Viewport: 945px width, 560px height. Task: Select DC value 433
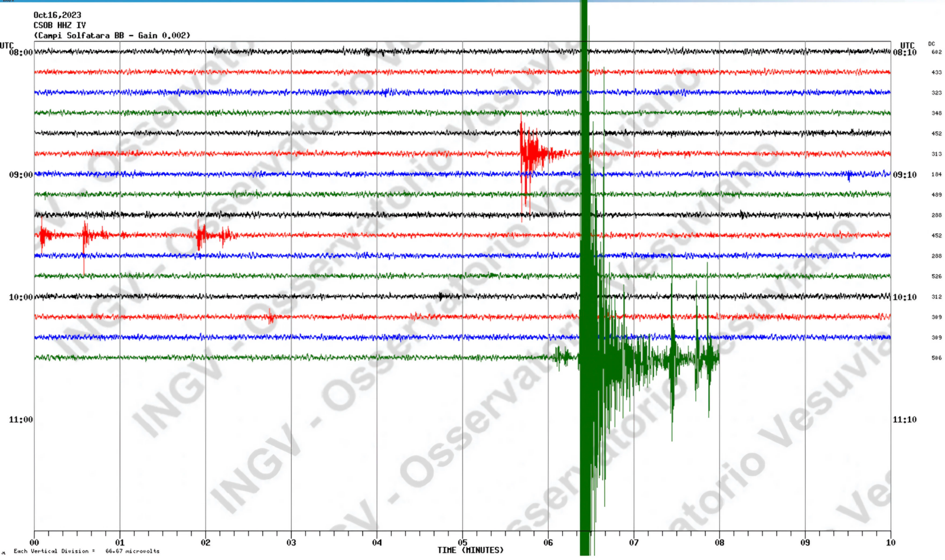coord(937,73)
